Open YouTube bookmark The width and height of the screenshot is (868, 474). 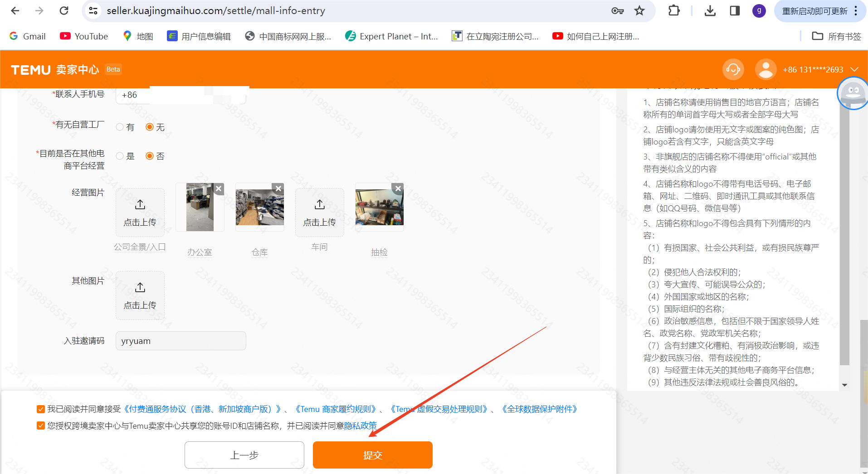click(84, 36)
